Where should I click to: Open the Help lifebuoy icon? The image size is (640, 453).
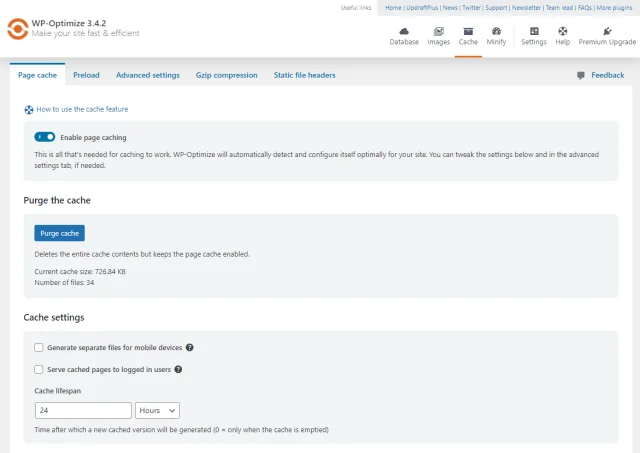click(x=563, y=31)
